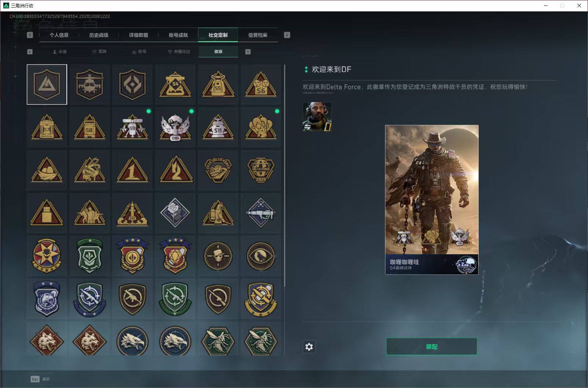The width and height of the screenshot is (588, 388).
Task: Select the helicopter badge
Action: (90, 85)
